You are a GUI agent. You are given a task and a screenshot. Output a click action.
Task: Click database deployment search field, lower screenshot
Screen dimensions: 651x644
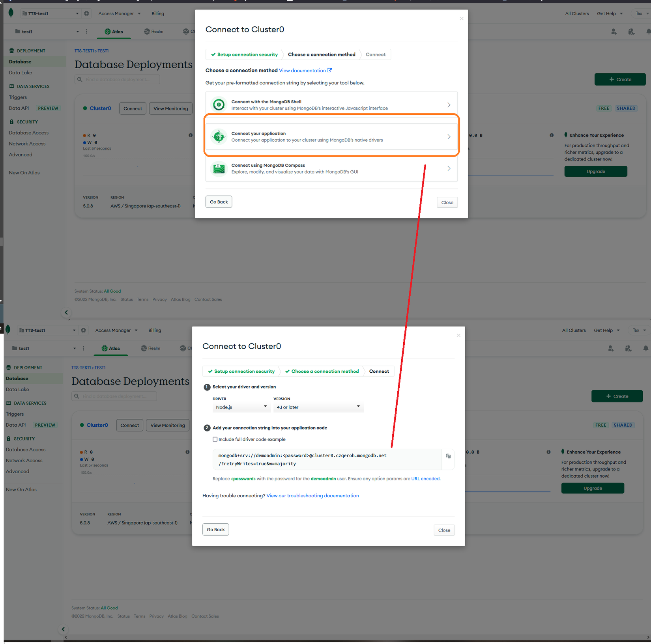(x=114, y=396)
